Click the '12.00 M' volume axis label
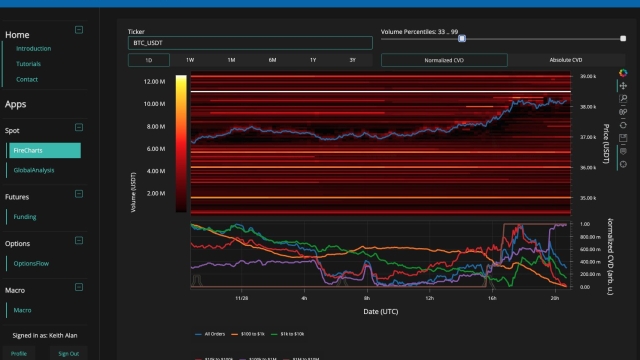Screen dimensions: 640x360 pyautogui.click(x=154, y=82)
